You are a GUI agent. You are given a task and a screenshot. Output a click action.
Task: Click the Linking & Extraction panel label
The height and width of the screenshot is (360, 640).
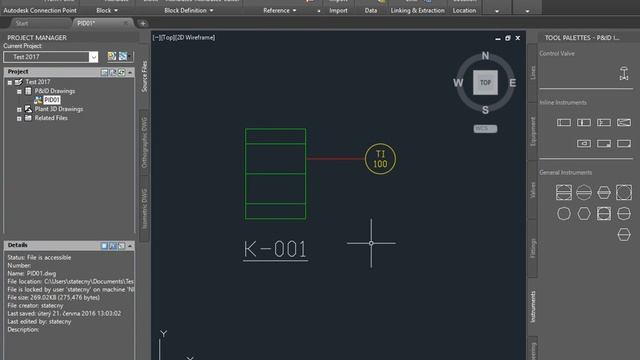click(418, 10)
